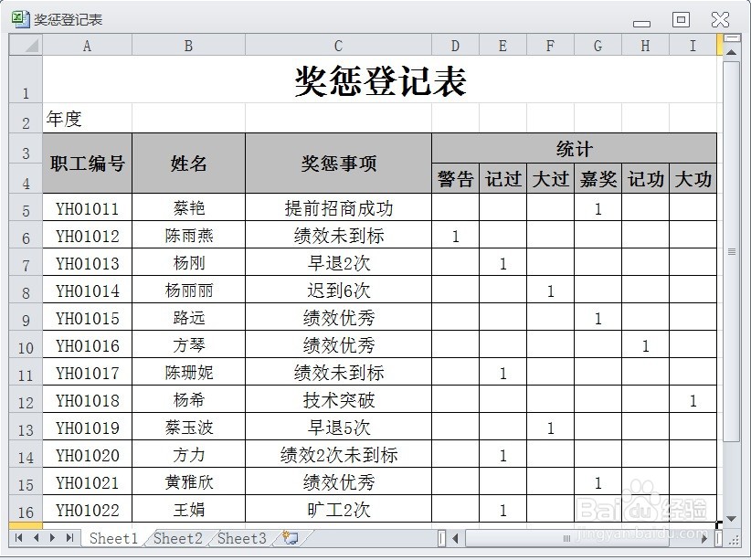Select the active Sheet1 tab

point(113,539)
